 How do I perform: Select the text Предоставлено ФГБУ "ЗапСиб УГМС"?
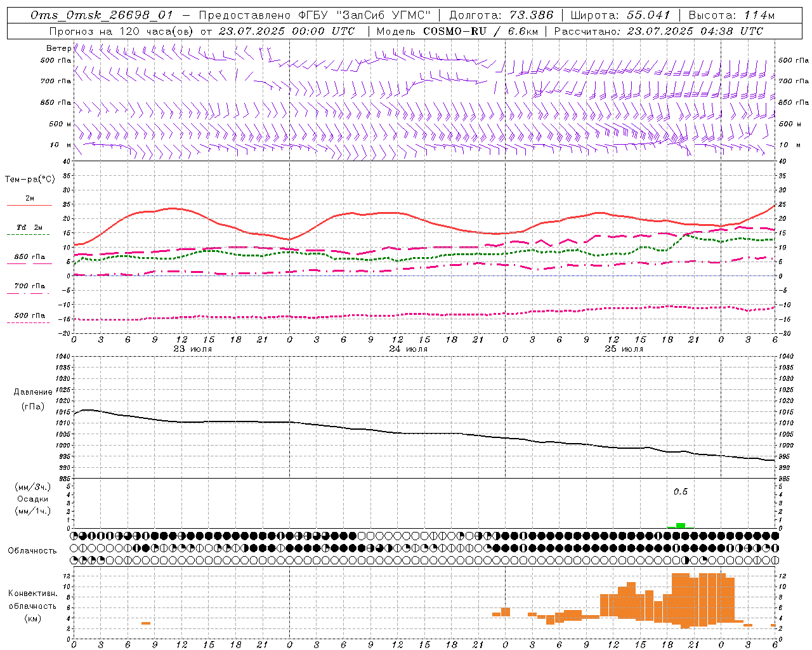pyautogui.click(x=315, y=15)
